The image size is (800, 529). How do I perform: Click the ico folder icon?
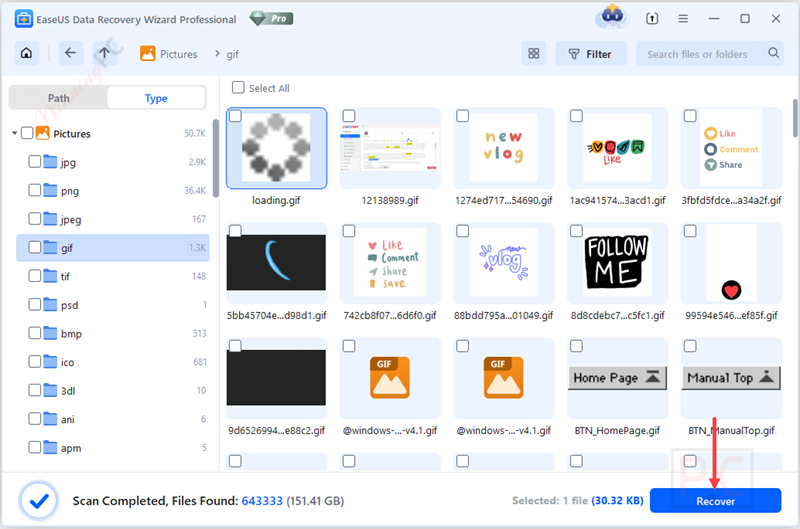tap(50, 362)
